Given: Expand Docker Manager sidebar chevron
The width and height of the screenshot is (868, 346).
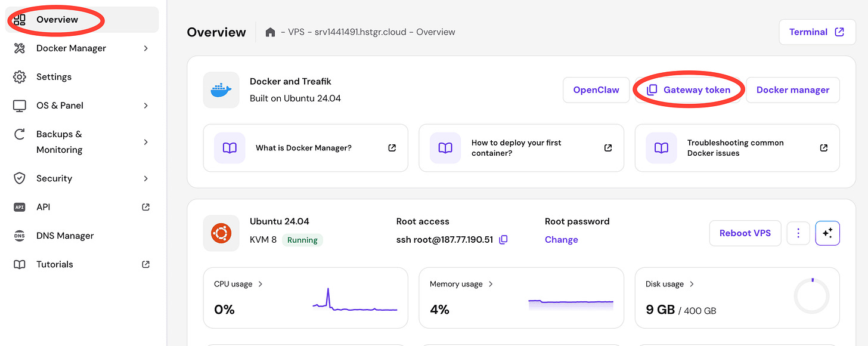Looking at the screenshot, I should click(x=146, y=48).
